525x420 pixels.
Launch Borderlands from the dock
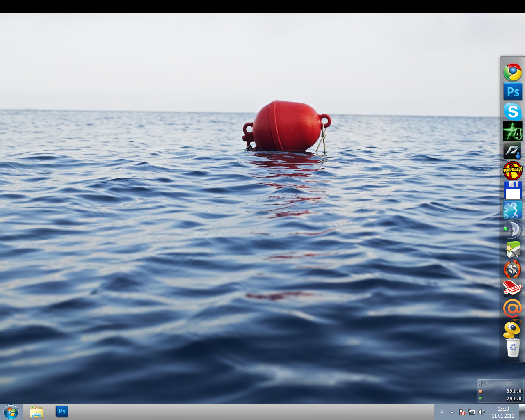point(512,171)
